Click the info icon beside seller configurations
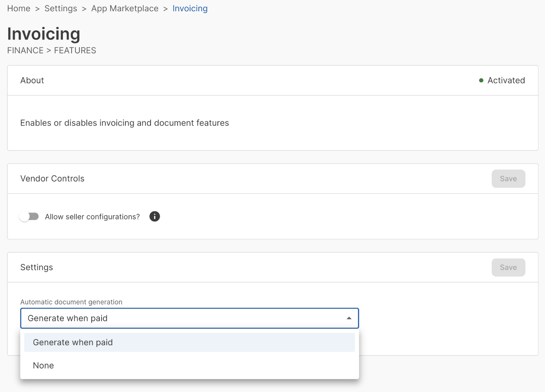This screenshot has width=545, height=392. tap(154, 216)
